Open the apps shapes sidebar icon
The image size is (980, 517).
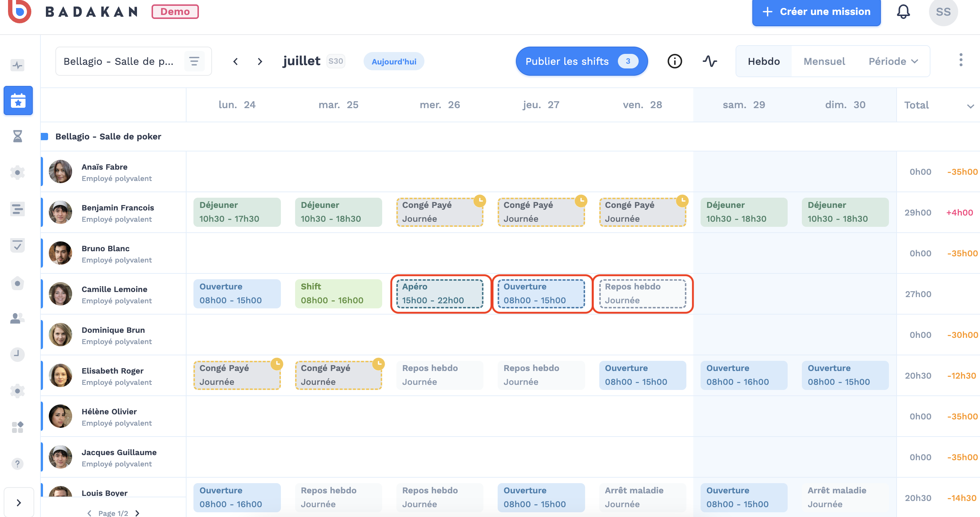(17, 427)
